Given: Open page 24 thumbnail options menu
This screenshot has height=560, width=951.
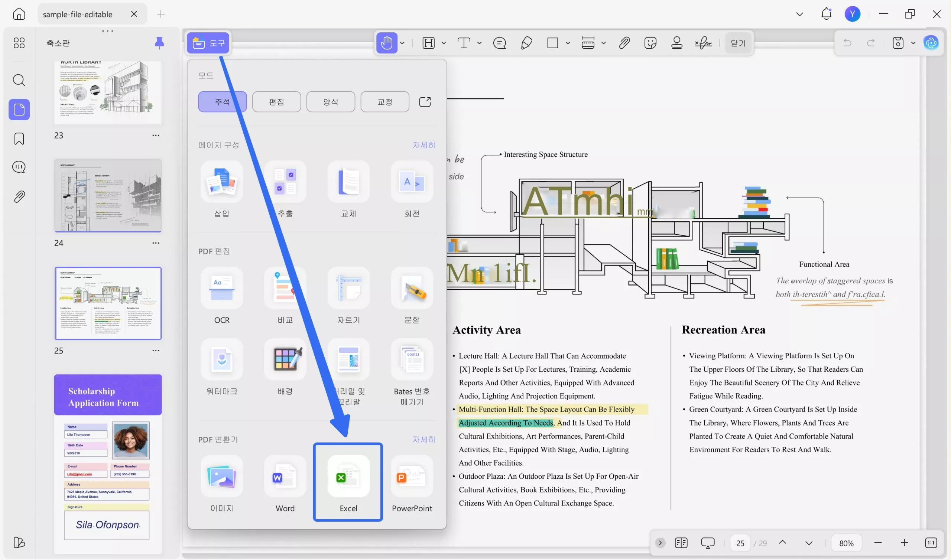Looking at the screenshot, I should pyautogui.click(x=156, y=242).
